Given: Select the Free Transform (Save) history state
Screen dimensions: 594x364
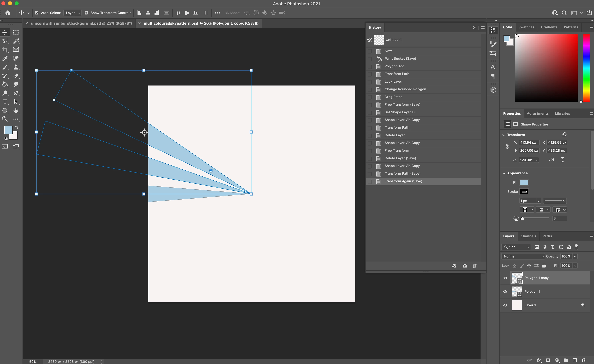Looking at the screenshot, I should pyautogui.click(x=402, y=104).
